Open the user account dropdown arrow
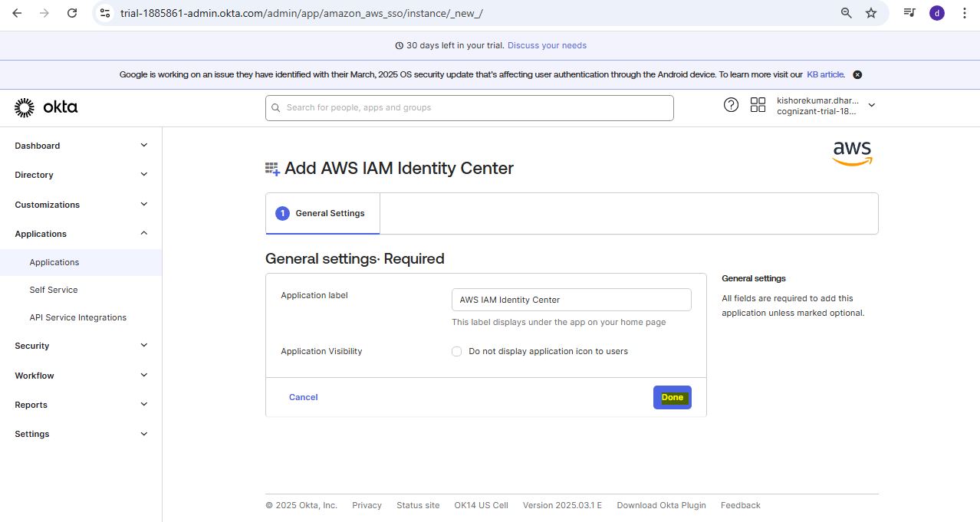 pos(871,105)
